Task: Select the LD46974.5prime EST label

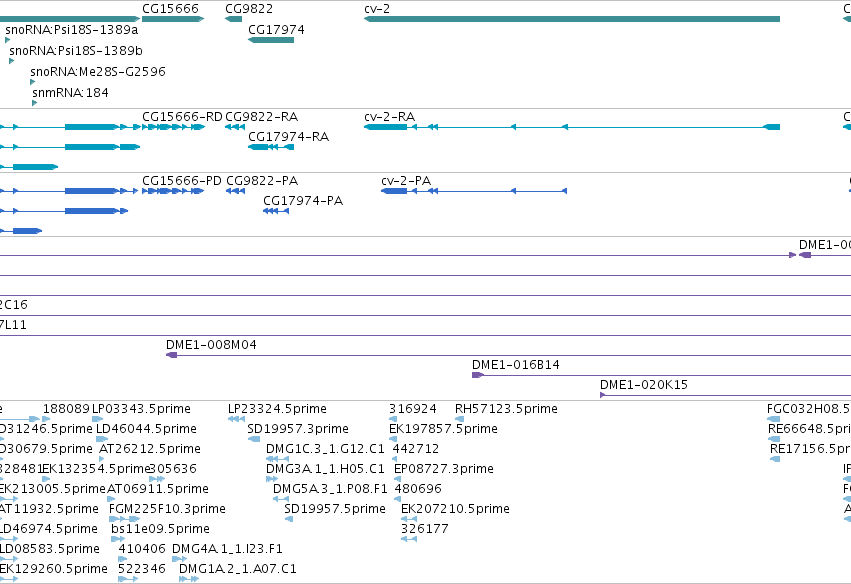Action: (x=49, y=529)
